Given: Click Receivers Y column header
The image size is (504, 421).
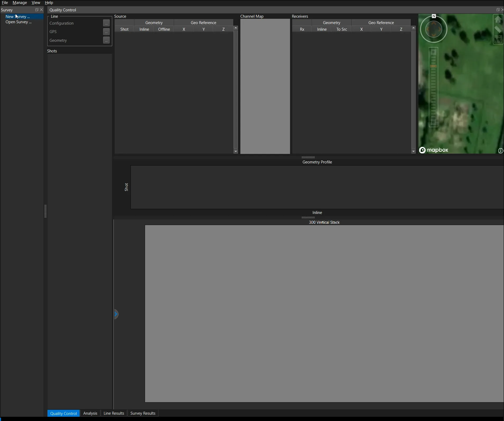Looking at the screenshot, I should tap(381, 29).
